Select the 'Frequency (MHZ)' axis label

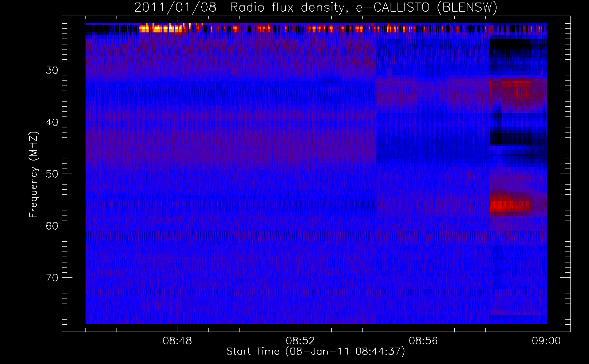click(x=33, y=175)
